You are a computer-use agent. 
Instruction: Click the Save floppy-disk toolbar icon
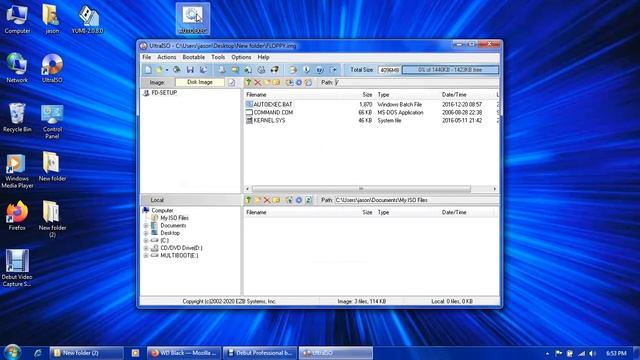[190, 70]
